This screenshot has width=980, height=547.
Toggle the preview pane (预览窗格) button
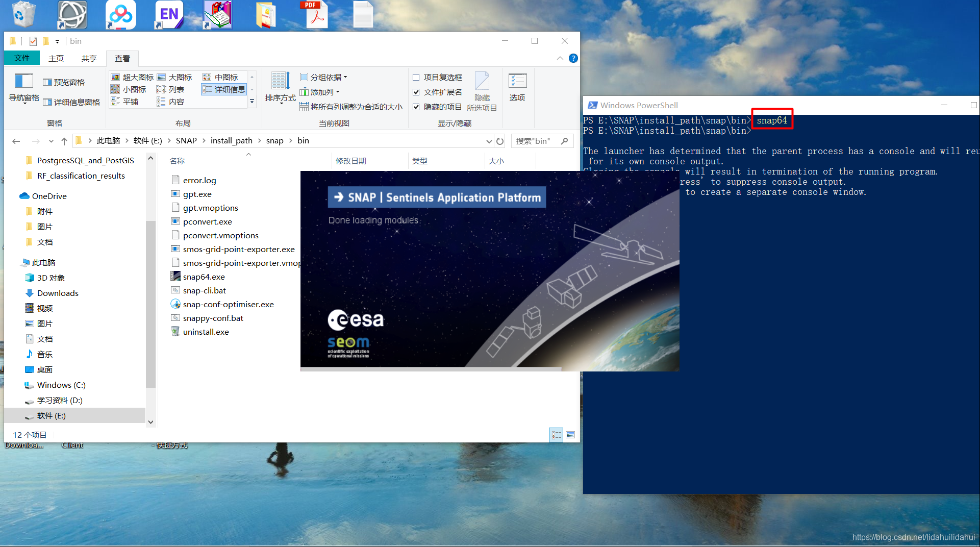64,82
